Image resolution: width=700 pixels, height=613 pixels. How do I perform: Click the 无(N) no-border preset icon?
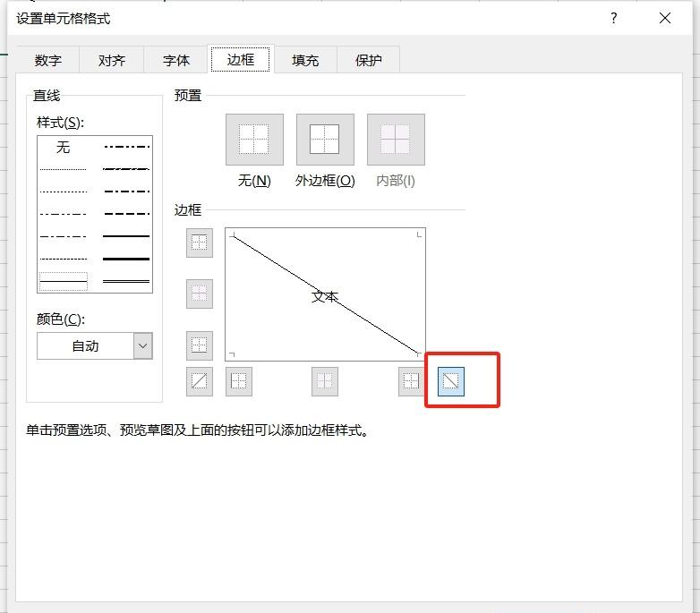click(x=254, y=140)
